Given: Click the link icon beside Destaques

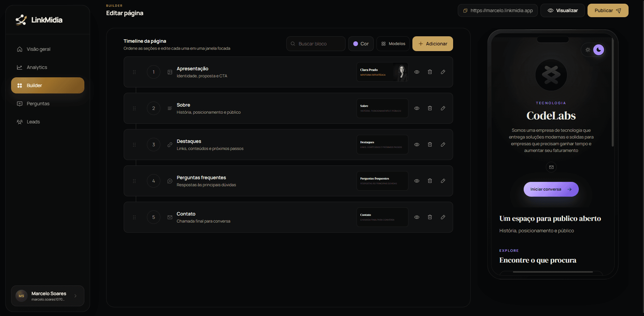Looking at the screenshot, I should (x=170, y=145).
